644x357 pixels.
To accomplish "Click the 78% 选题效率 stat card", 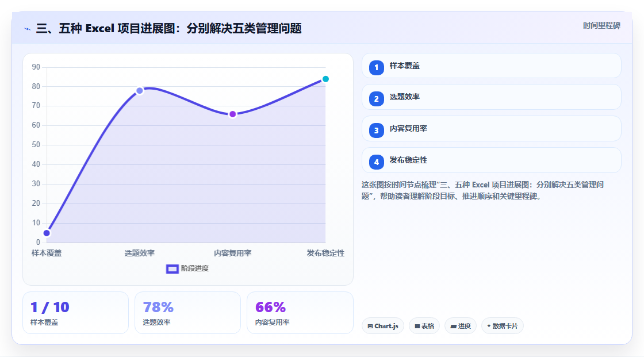I will [x=187, y=313].
